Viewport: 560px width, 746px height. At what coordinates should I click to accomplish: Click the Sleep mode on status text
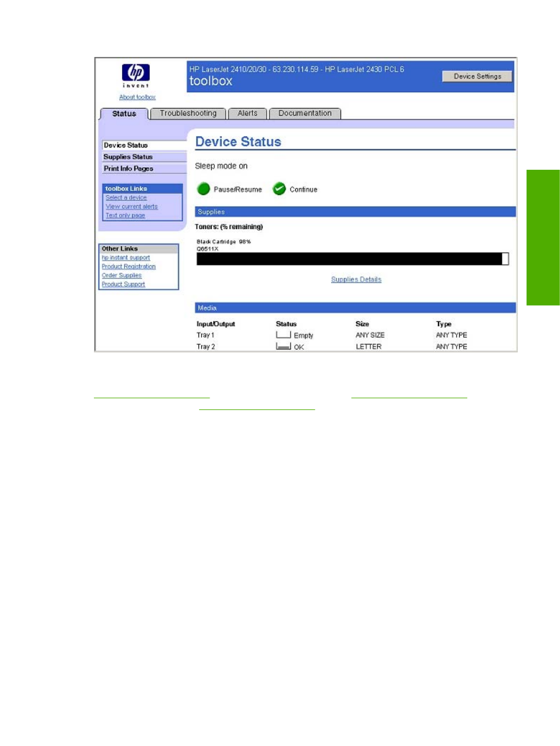point(221,166)
